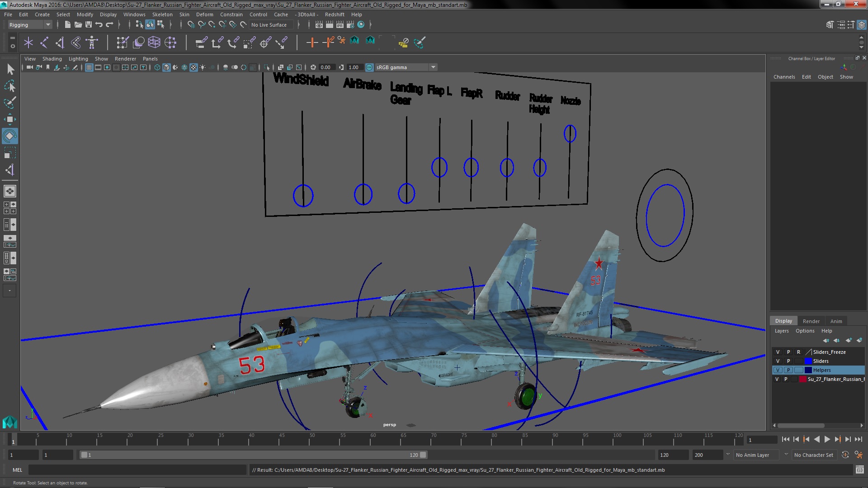Select the Scale tool in toolbox
Screen dimensions: 868x488
coord(9,153)
